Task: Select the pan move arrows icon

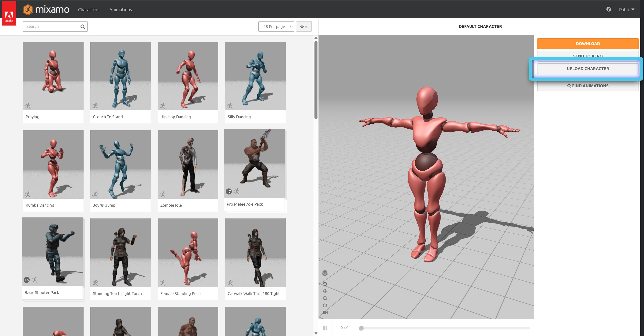Action: point(325,291)
